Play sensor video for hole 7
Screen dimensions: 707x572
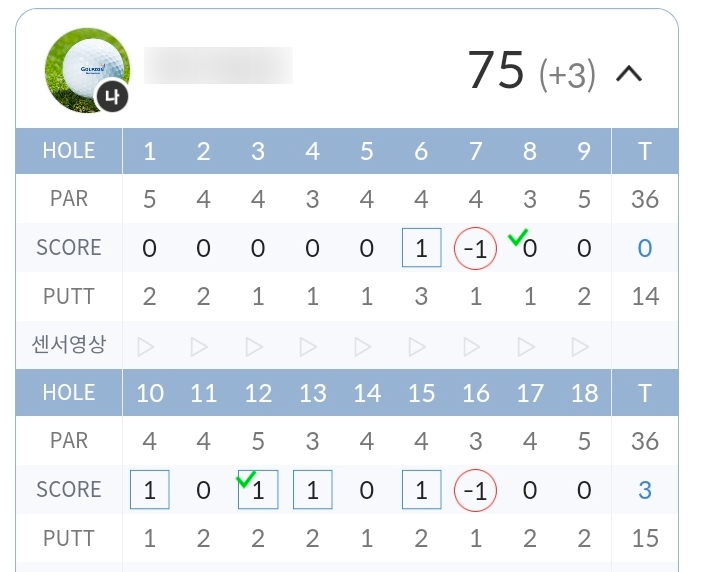[x=472, y=347]
